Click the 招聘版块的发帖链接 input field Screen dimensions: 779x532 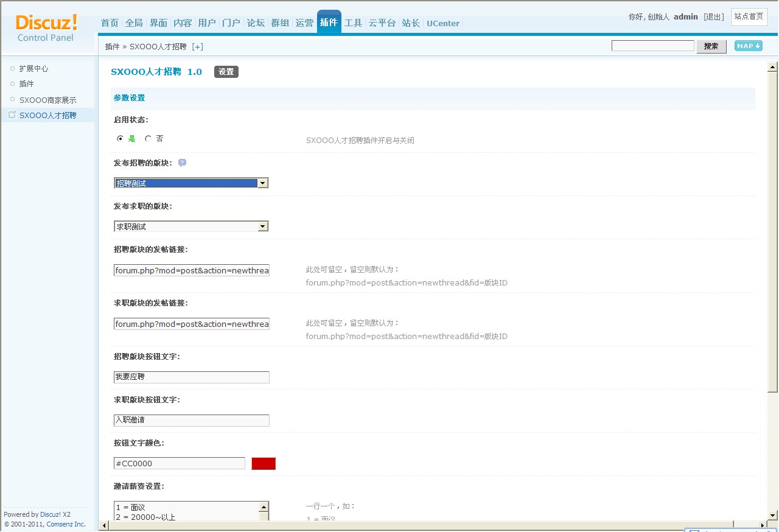(192, 270)
